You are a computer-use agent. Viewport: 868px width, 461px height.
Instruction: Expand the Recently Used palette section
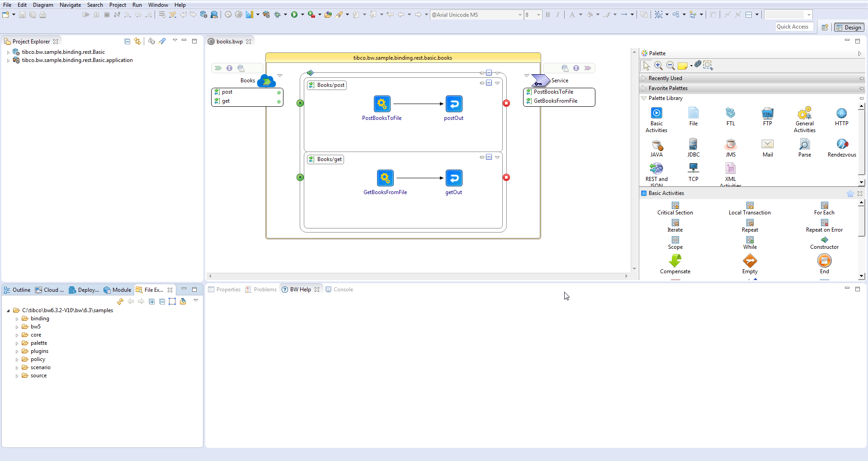coord(665,78)
